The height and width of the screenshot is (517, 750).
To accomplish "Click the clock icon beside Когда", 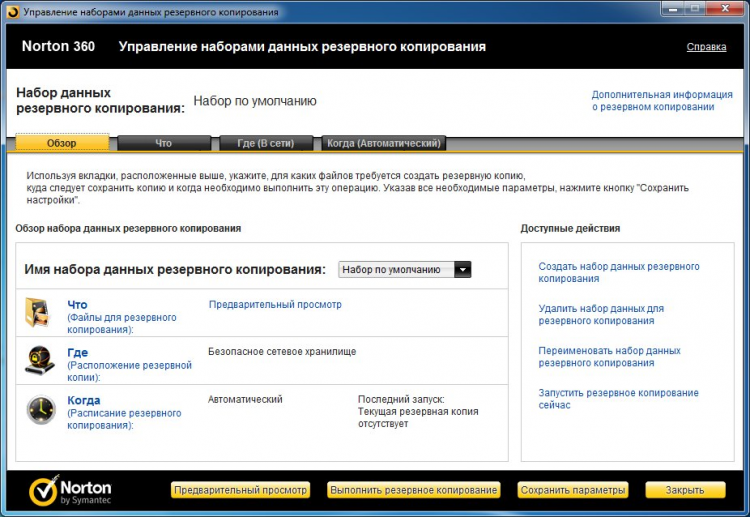I will click(x=41, y=409).
